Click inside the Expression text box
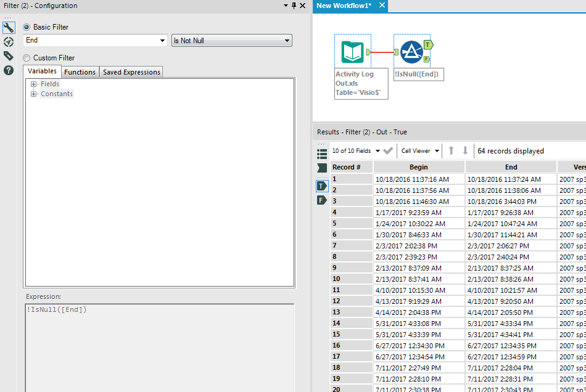 pyautogui.click(x=160, y=348)
